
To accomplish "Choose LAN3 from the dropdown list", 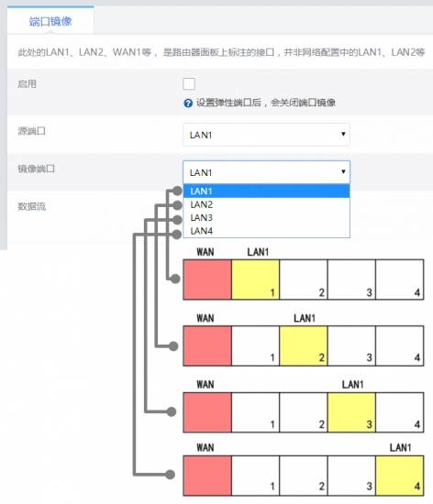I will (x=266, y=217).
